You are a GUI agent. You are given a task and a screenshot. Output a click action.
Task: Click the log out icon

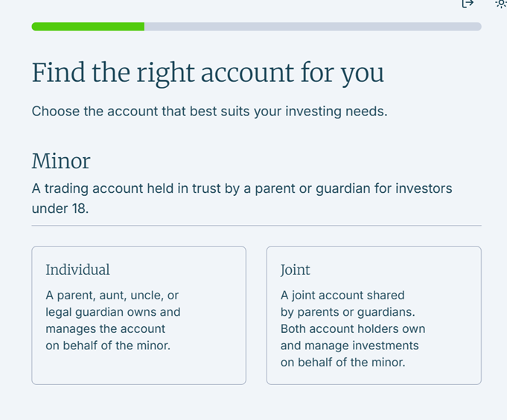tap(468, 4)
